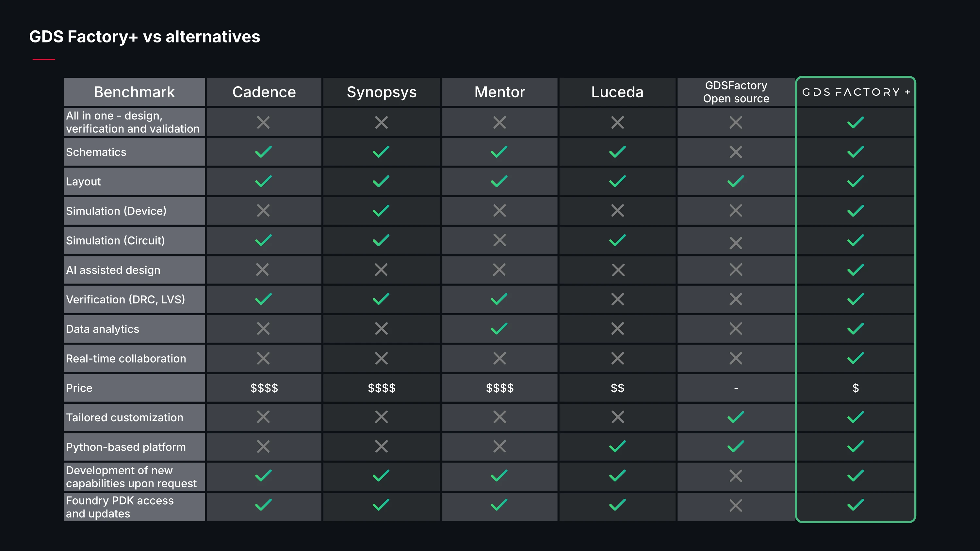The width and height of the screenshot is (980, 551).
Task: Click the 'GDS Factory+ vs alternatives' title
Action: click(x=145, y=37)
